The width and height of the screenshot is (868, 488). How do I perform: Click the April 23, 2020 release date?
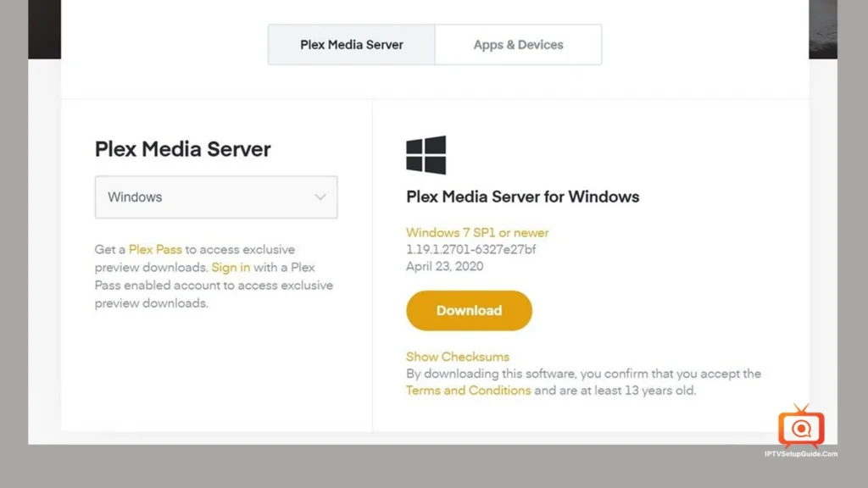click(444, 266)
